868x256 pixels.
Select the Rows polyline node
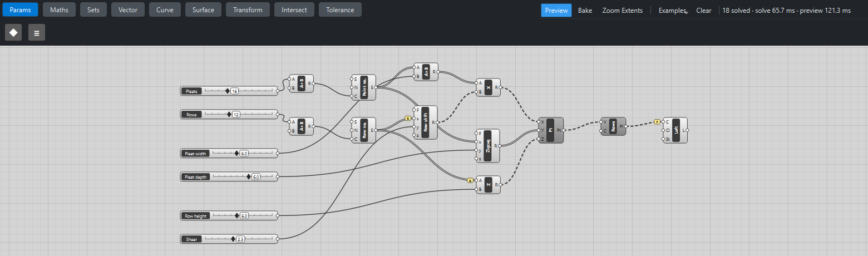pos(613,126)
